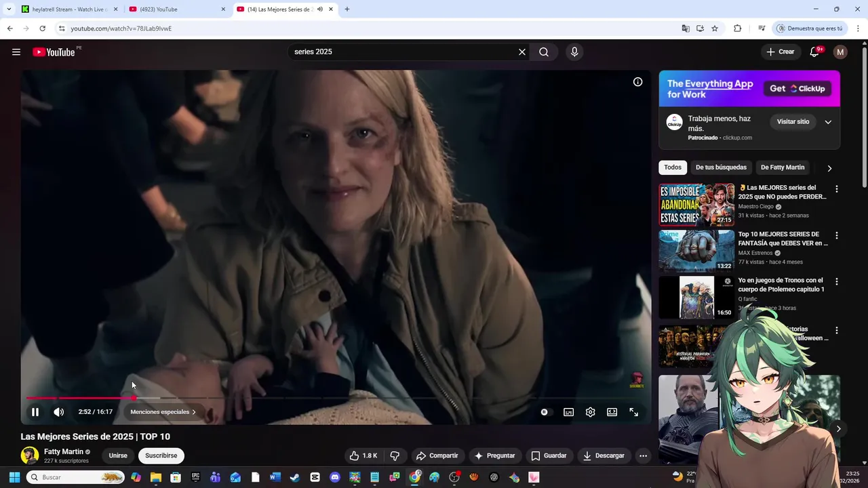Seek using the red progress bar
The width and height of the screenshot is (868, 488).
[x=336, y=399]
